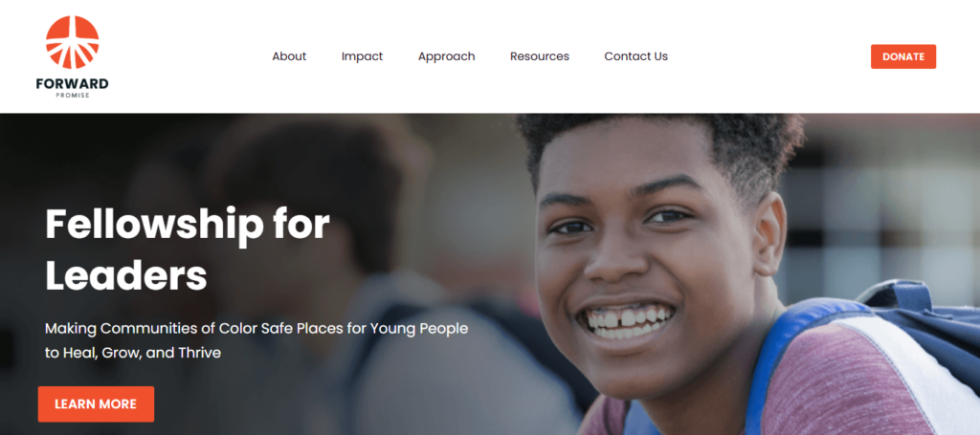The height and width of the screenshot is (435, 980).
Task: Select Approach in the navigation bar
Action: (446, 56)
